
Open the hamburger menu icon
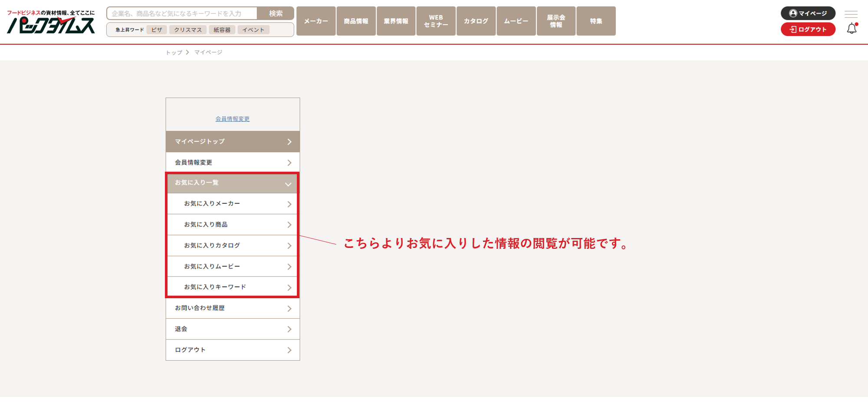pyautogui.click(x=851, y=14)
